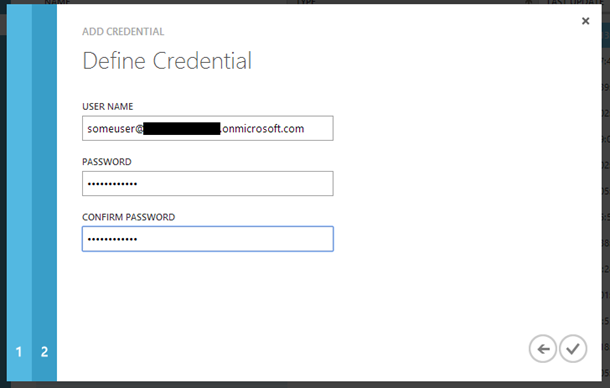
Task: Focus the Confirm Password field
Action: (208, 239)
